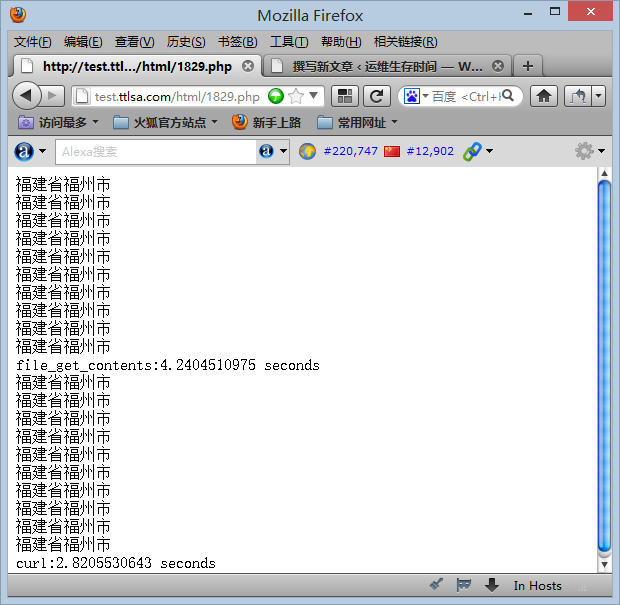Click the Baidu search field
620x605 pixels.
click(465, 96)
